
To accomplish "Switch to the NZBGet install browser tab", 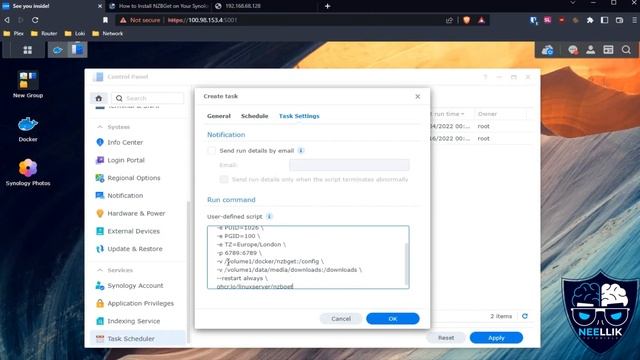I will pyautogui.click(x=159, y=6).
